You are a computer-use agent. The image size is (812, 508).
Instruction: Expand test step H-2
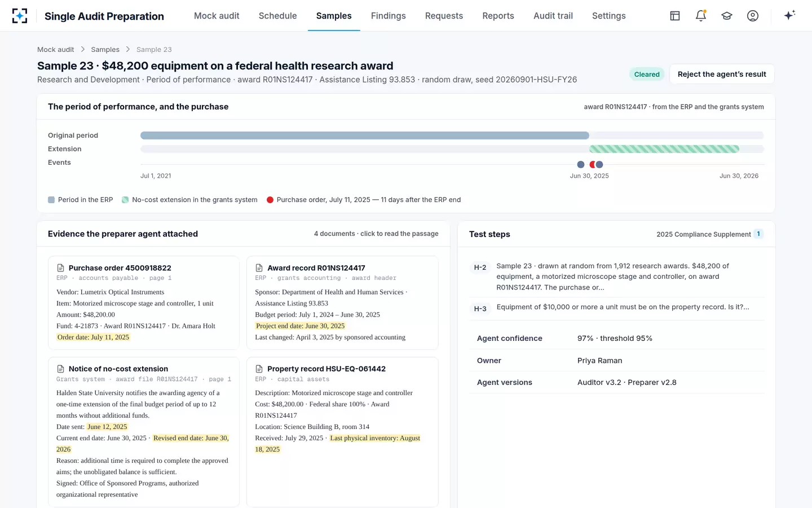click(x=617, y=277)
